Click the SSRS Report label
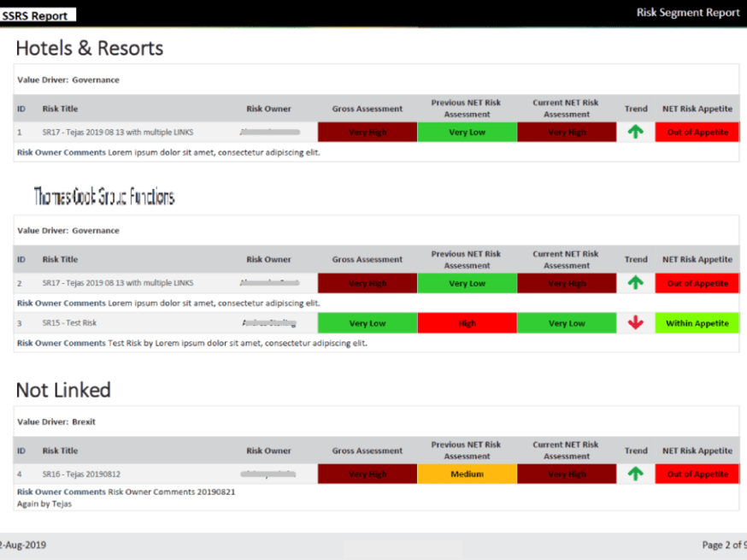The height and width of the screenshot is (560, 747). click(x=36, y=15)
